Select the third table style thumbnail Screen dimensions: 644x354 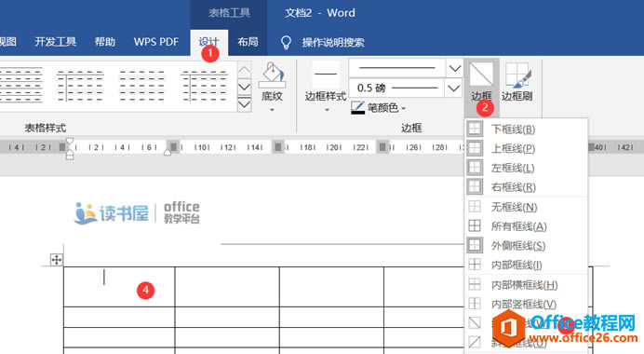coord(142,86)
